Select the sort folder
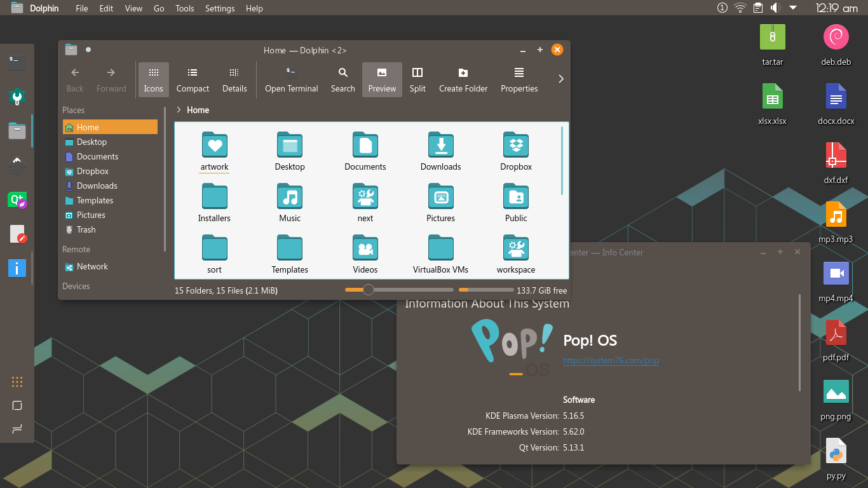The height and width of the screenshot is (488, 868). coord(215,254)
